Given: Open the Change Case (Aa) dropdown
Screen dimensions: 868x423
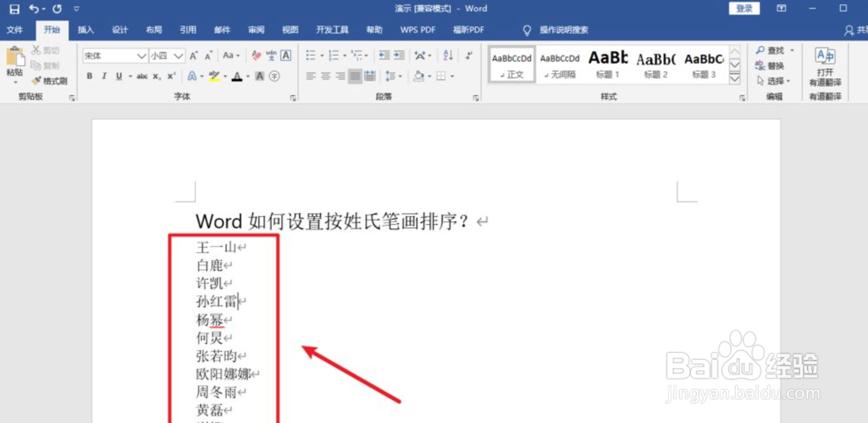Looking at the screenshot, I should [231, 56].
